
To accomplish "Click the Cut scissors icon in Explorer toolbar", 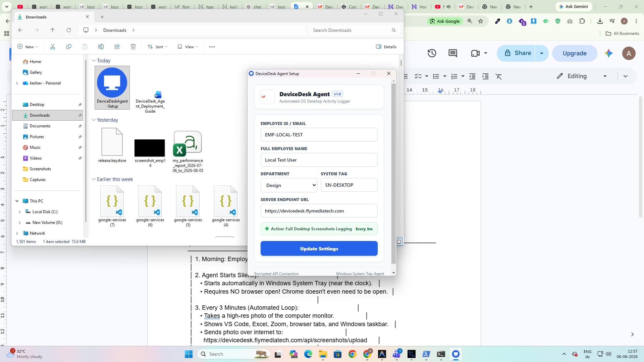I will pyautogui.click(x=53, y=47).
